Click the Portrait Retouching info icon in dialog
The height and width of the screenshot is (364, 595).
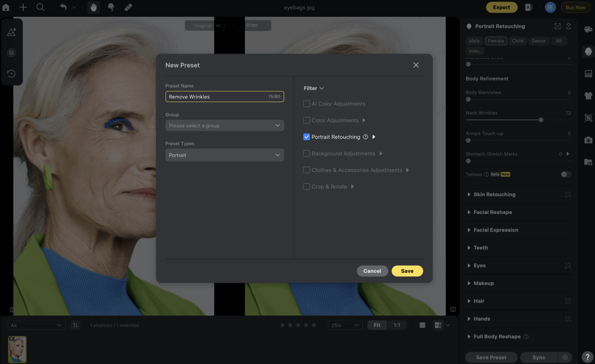(x=365, y=137)
